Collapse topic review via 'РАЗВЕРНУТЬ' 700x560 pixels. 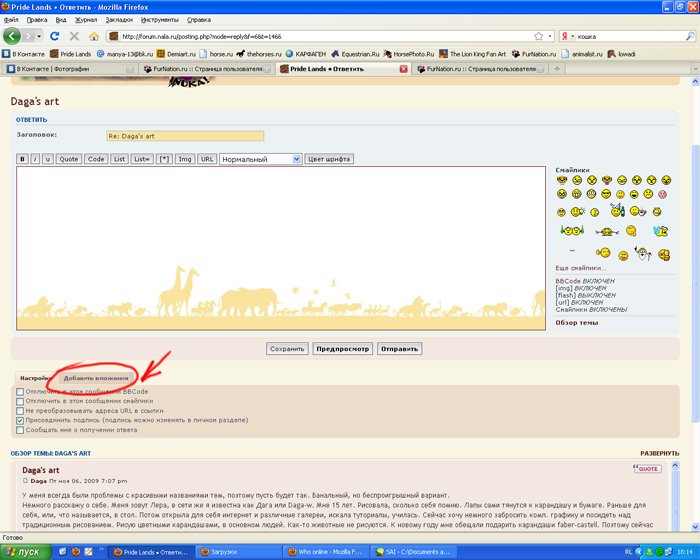659,453
